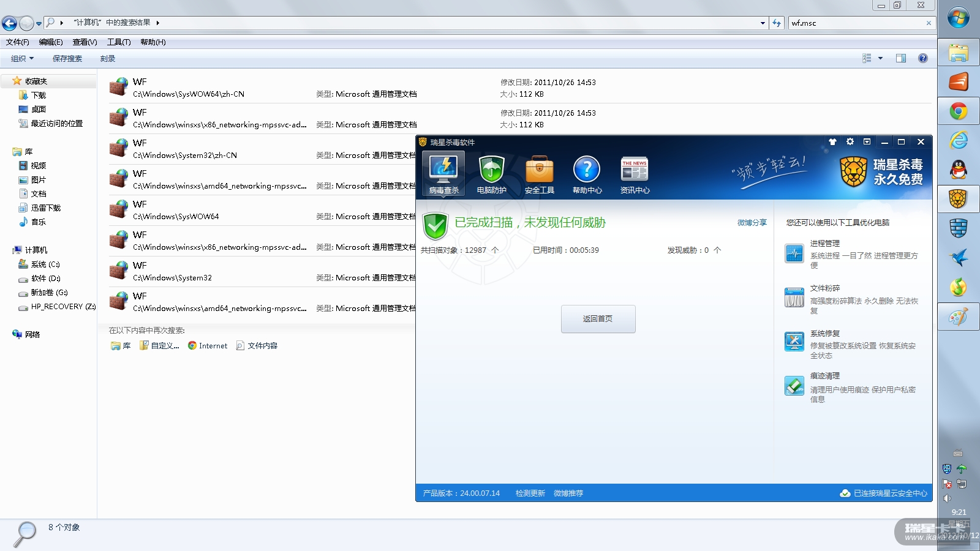The height and width of the screenshot is (551, 980).
Task: Select the 视频 library
Action: tap(33, 166)
